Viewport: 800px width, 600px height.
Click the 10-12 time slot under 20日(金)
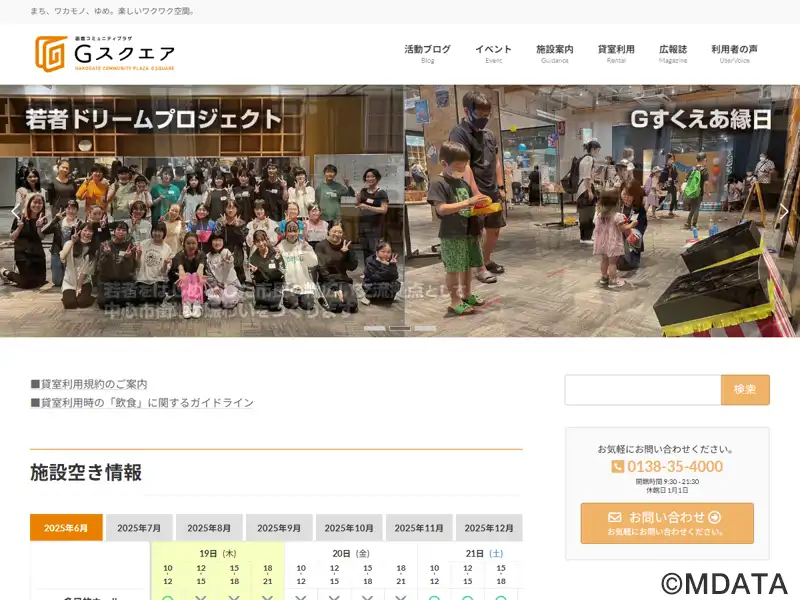tap(301, 574)
